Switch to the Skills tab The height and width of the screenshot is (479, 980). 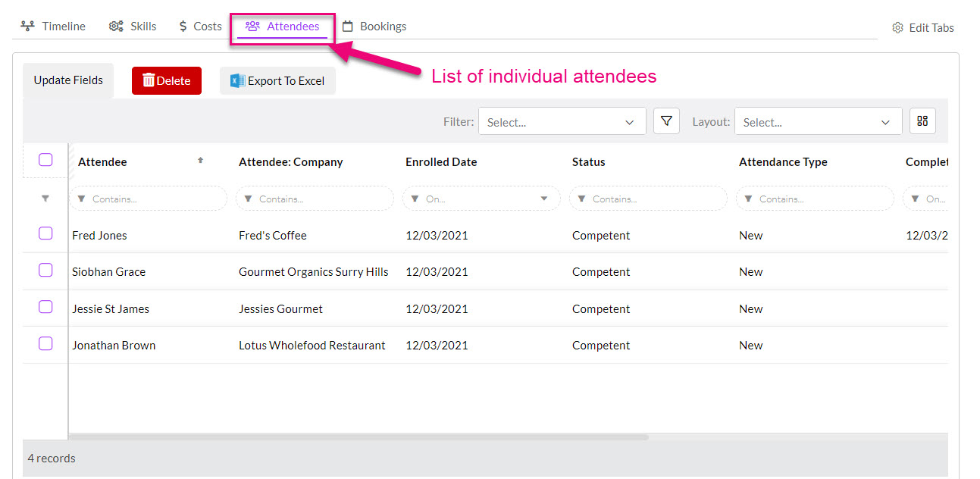[133, 27]
